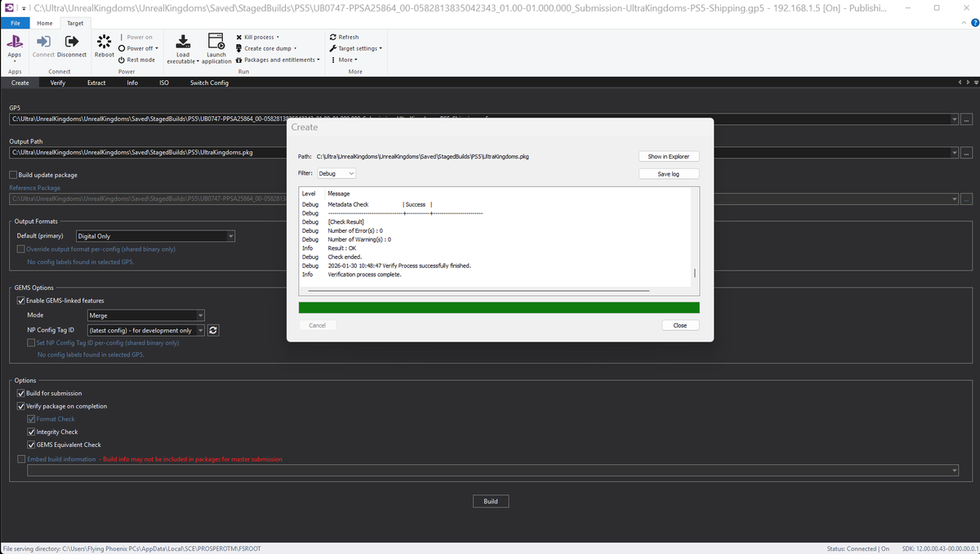Click Power on in the ribbon

136,37
